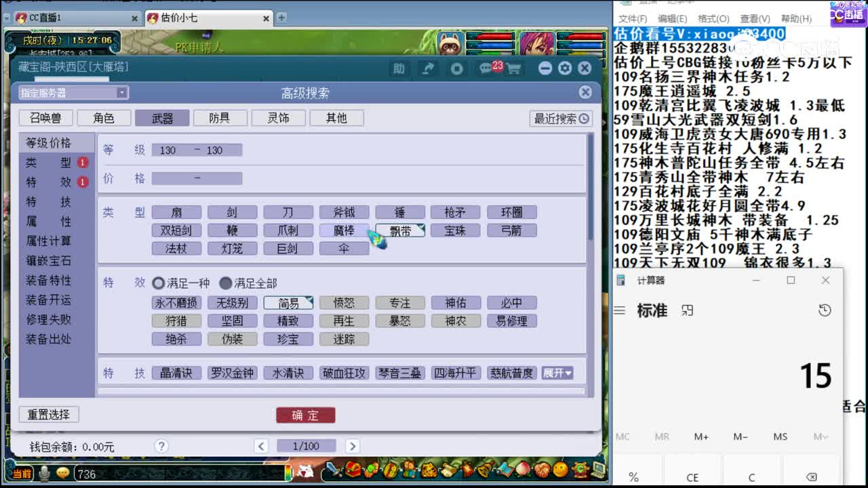
Task: Click the 最近搜索 recent search button
Action: click(x=561, y=119)
